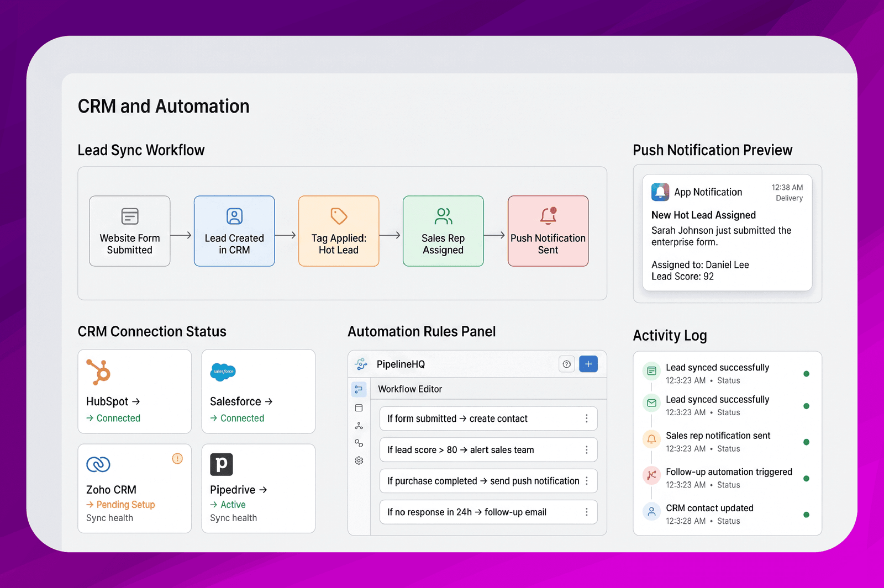Image resolution: width=884 pixels, height=588 pixels.
Task: Click the sidebar node hierarchy icon
Action: (359, 426)
